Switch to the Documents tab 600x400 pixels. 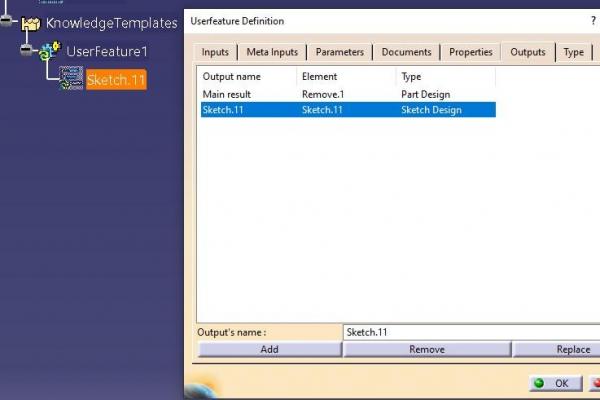(x=406, y=52)
